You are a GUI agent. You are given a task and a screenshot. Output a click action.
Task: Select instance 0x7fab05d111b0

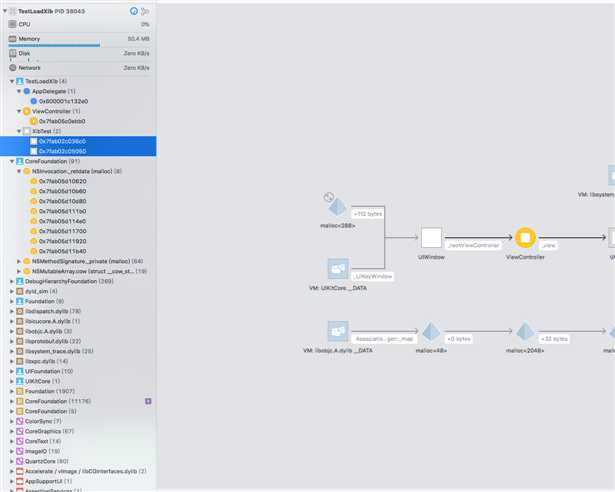pos(78,211)
